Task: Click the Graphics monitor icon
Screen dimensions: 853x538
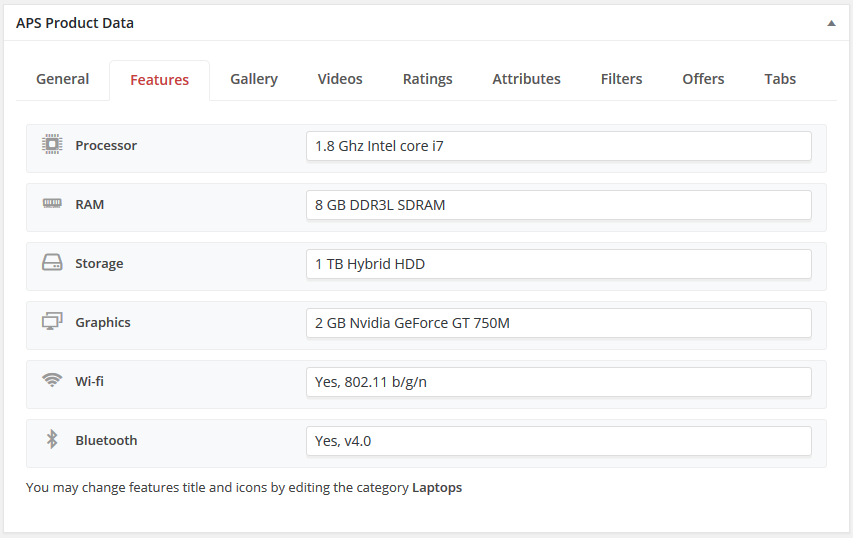Action: [x=52, y=321]
